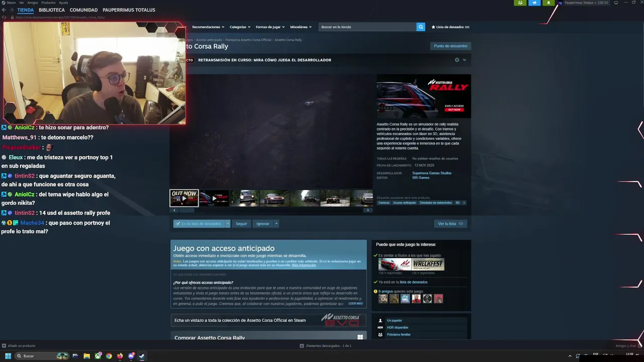Viewport: 644px width, 362px height.
Task: Click the Assetto Corsa EVO collection banner
Action: tap(268, 320)
